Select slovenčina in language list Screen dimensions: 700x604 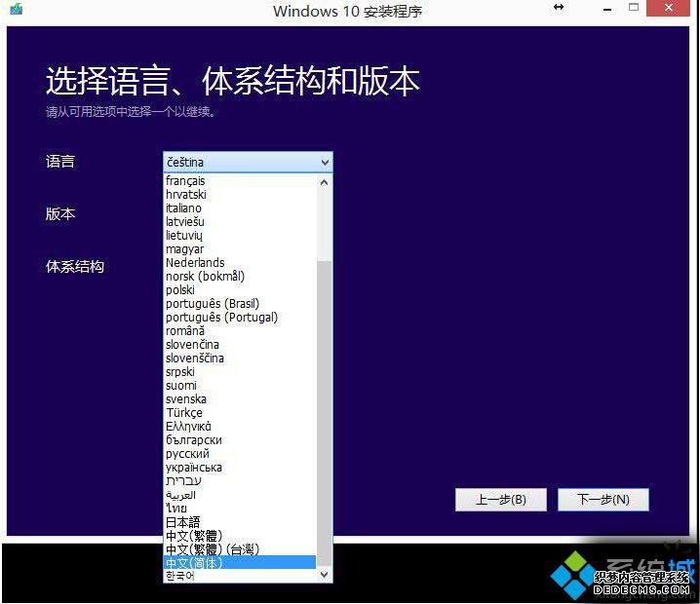pyautogui.click(x=241, y=345)
